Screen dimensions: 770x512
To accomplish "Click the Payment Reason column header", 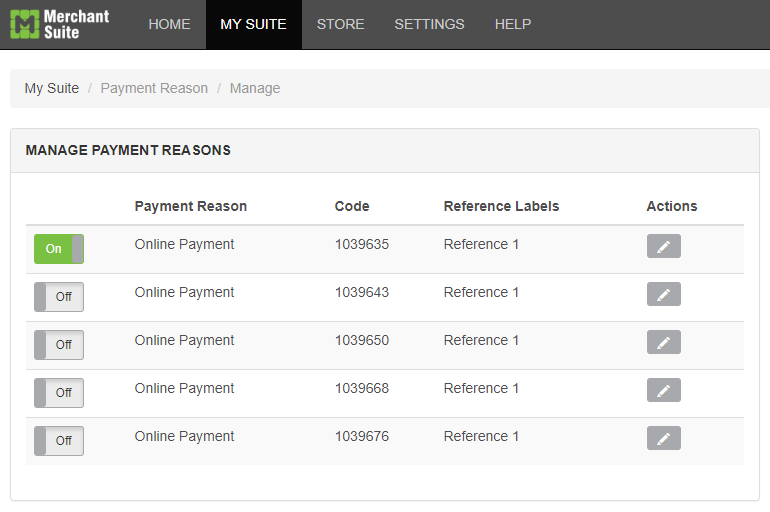I will tap(191, 206).
